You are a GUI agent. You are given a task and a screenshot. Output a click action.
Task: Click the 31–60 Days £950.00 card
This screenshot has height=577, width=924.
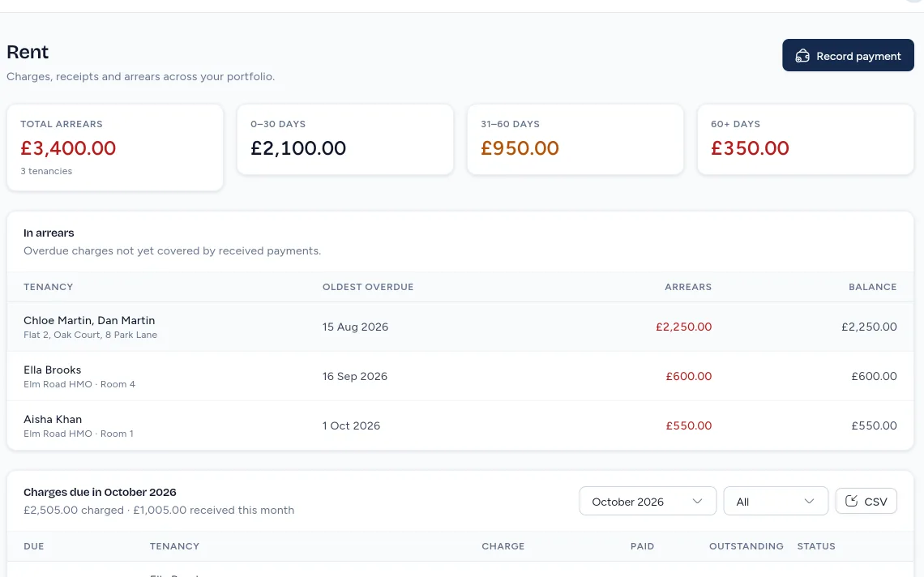tap(575, 139)
